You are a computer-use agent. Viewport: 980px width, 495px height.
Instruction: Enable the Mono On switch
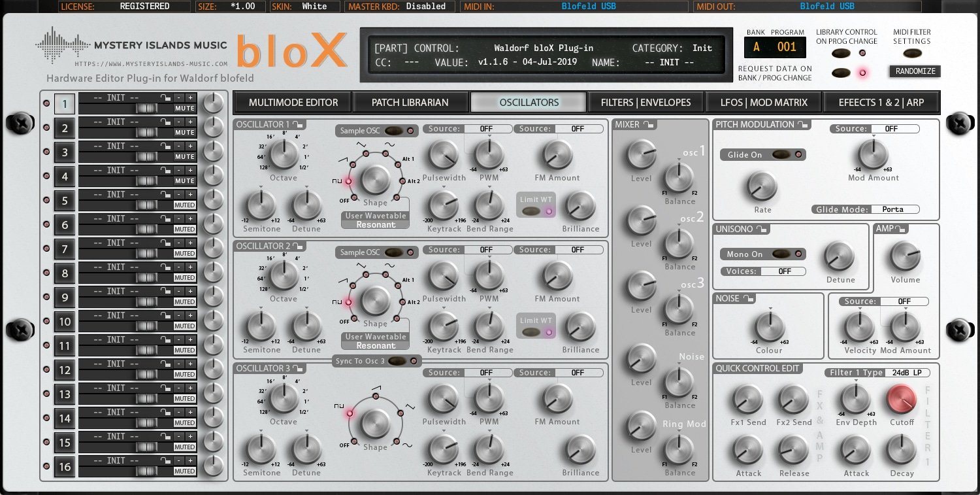781,254
